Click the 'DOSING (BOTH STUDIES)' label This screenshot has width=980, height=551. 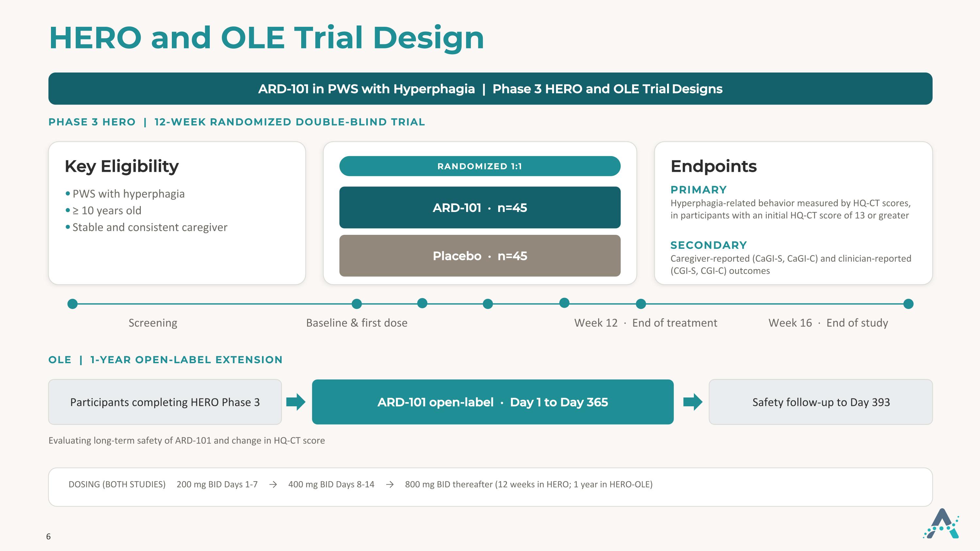[117, 484]
